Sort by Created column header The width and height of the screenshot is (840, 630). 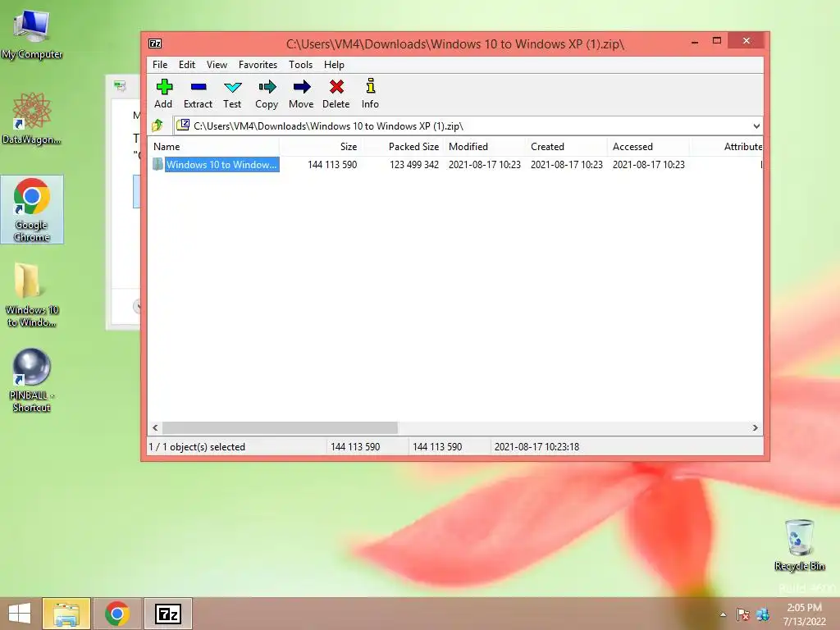(567, 147)
